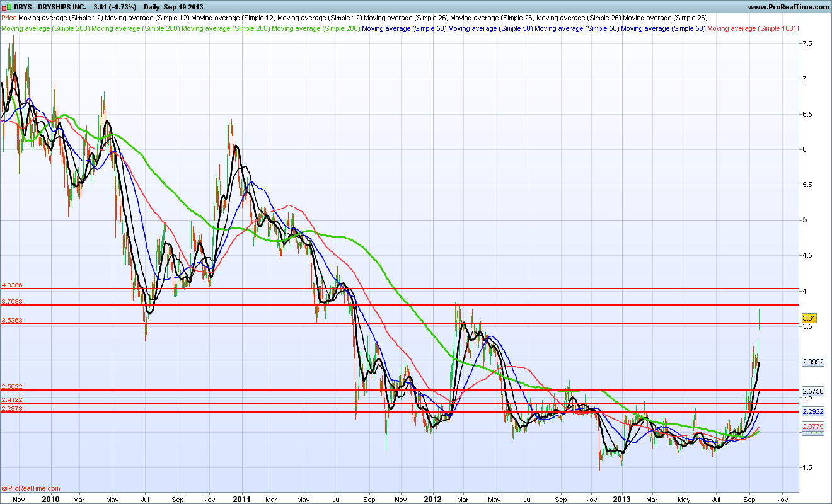Click the 3.61 (+9.73%) quote text

[x=115, y=7]
